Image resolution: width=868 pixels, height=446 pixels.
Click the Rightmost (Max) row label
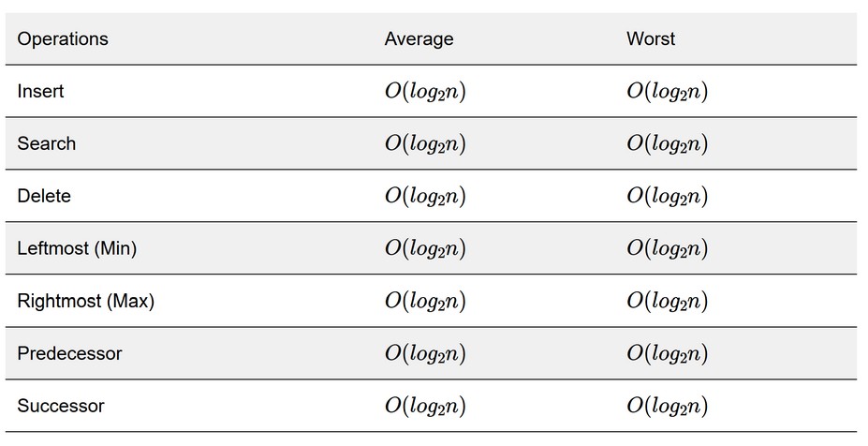(86, 301)
